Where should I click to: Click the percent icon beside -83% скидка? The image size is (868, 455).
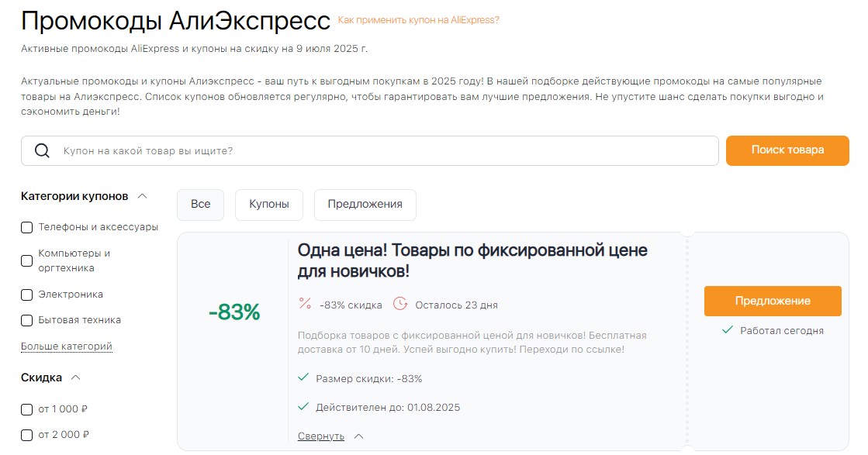coord(304,304)
